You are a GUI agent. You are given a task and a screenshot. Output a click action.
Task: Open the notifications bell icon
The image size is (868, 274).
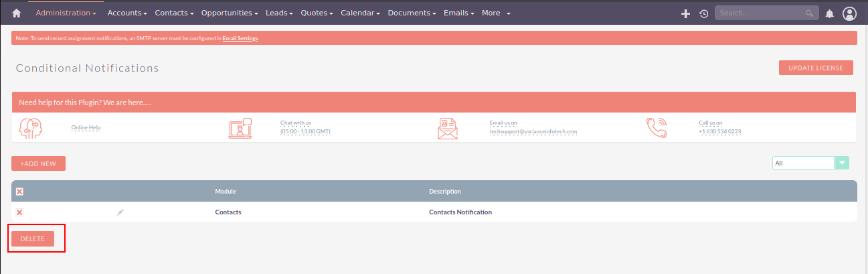click(x=829, y=13)
